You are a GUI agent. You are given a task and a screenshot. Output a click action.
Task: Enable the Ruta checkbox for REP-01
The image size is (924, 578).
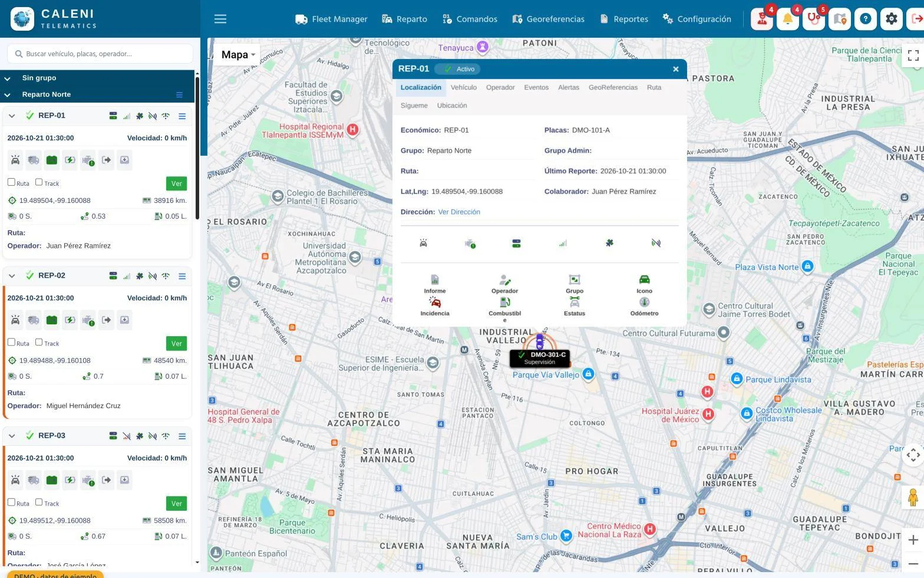(x=11, y=182)
